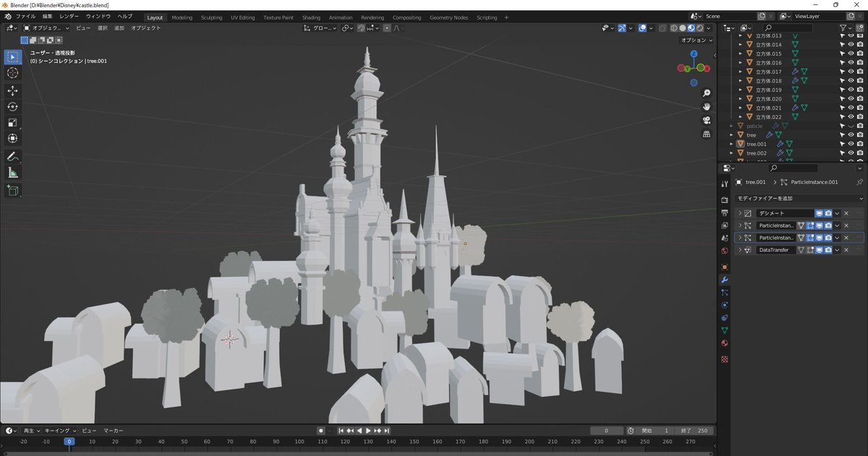This screenshot has width=868, height=456.
Task: Activate the Rotate tool
Action: (x=12, y=106)
